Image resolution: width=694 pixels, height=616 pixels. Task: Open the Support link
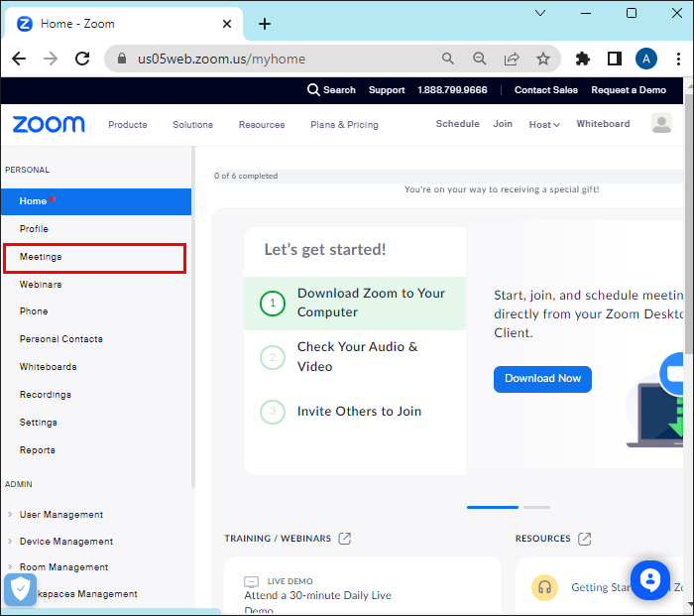point(387,90)
